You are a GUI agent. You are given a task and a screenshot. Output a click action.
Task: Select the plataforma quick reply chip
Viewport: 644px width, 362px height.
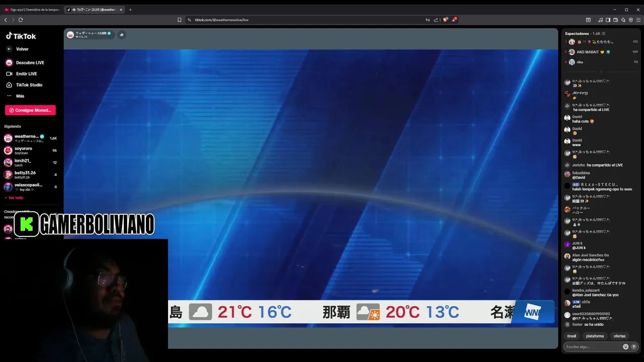pyautogui.click(x=595, y=336)
